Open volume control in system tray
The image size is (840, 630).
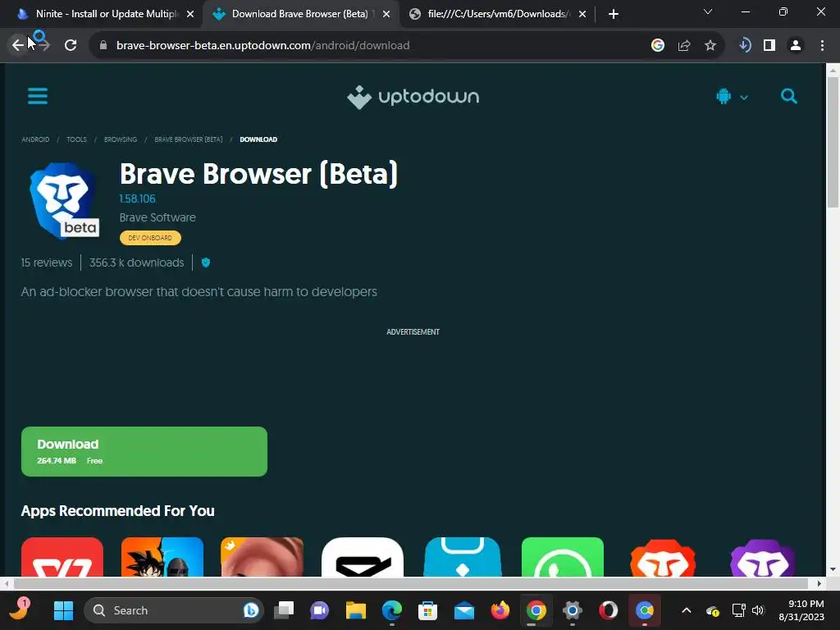click(758, 610)
